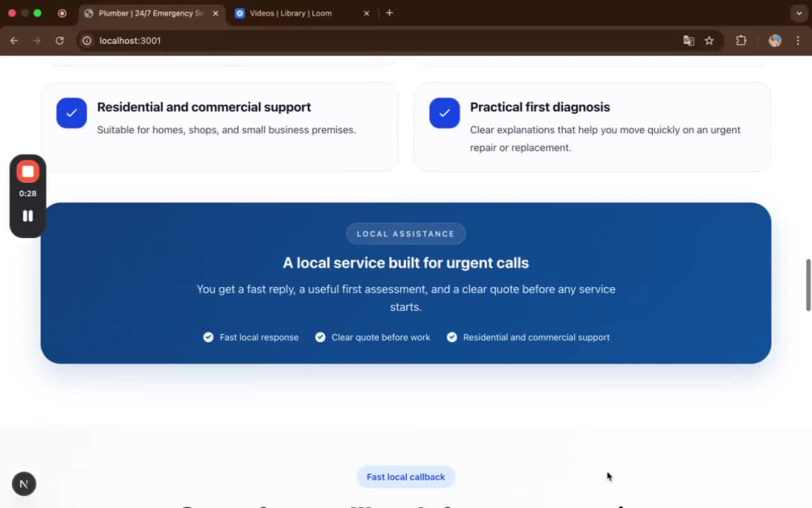
Task: Reload the localhost page
Action: (59, 41)
